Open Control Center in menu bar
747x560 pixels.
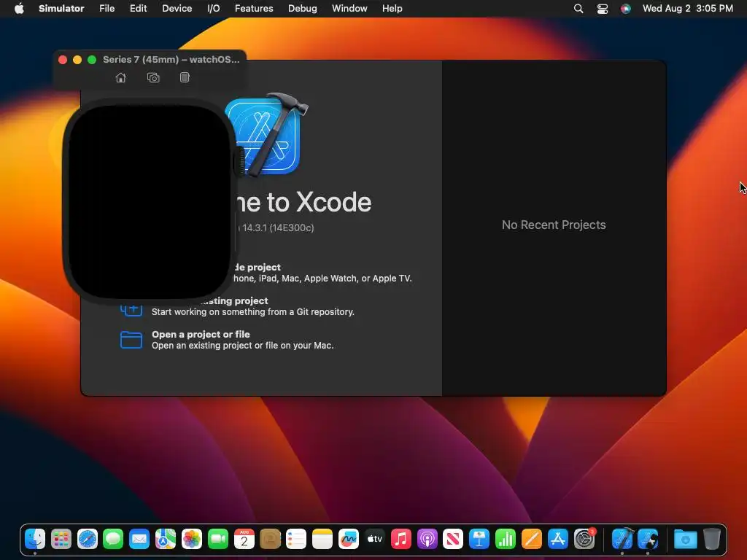click(x=602, y=8)
